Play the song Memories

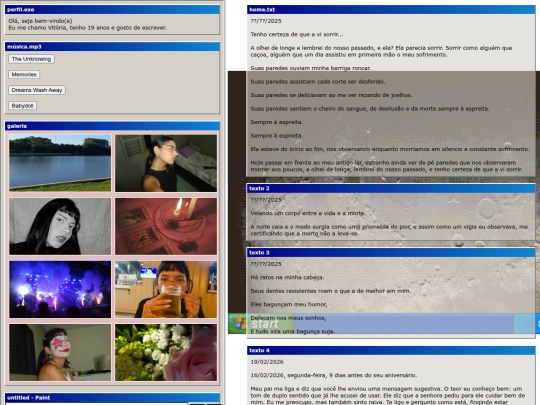click(x=24, y=74)
